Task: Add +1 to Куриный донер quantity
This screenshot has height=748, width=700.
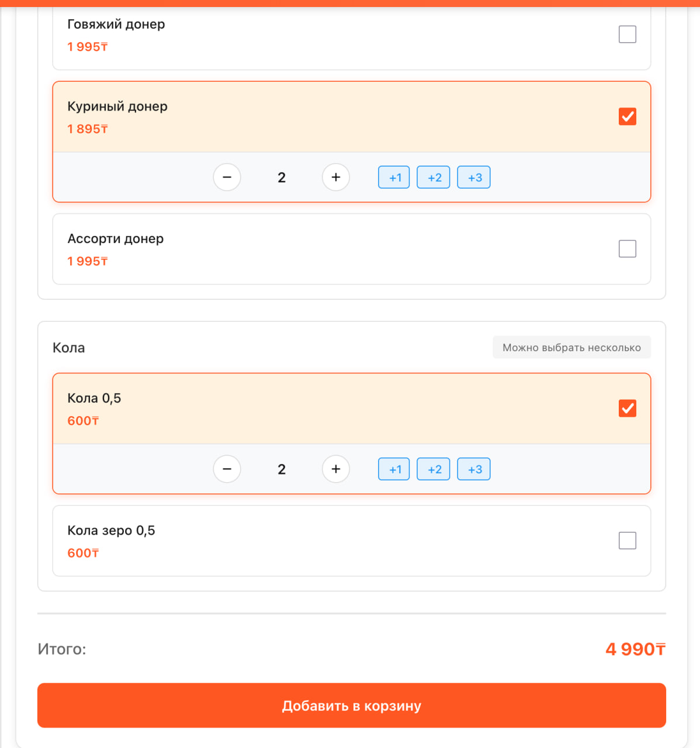Action: 394,178
